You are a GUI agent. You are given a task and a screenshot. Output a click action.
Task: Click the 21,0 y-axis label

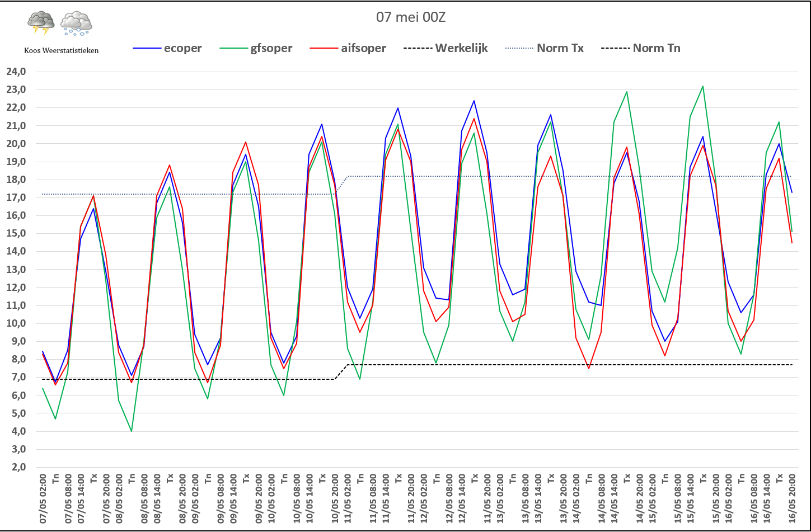[x=16, y=126]
